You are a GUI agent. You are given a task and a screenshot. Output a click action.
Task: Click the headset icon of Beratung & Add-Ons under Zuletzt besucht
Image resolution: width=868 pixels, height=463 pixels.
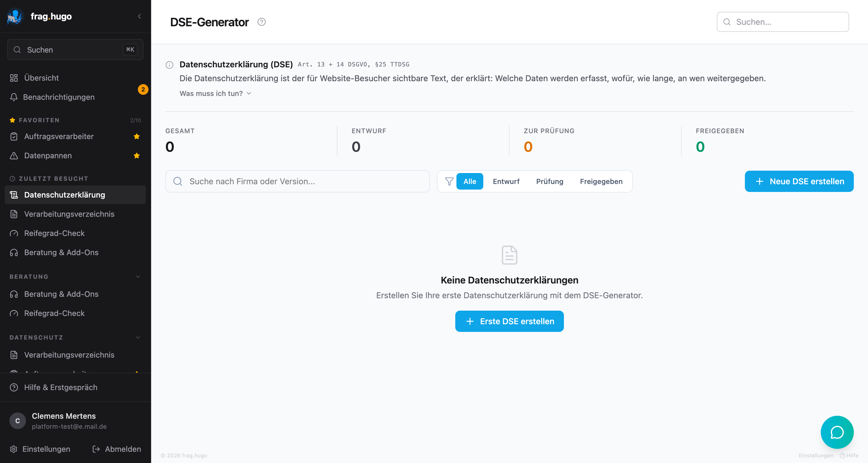pyautogui.click(x=14, y=252)
